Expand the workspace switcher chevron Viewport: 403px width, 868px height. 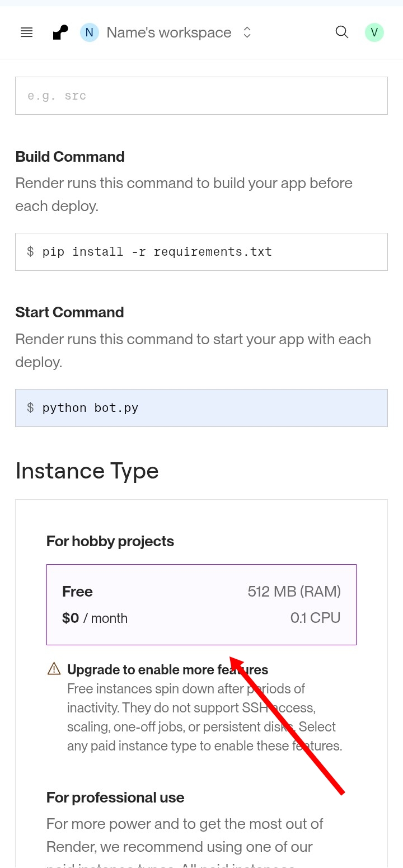tap(247, 32)
